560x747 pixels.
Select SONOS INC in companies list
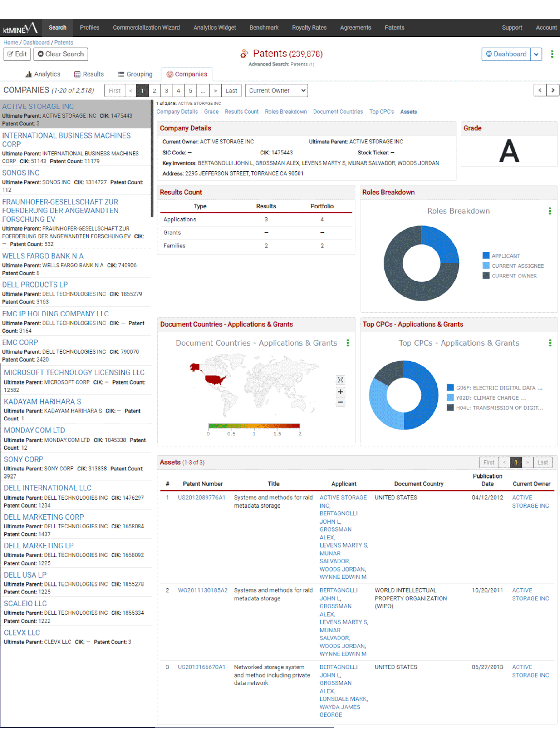[x=21, y=173]
